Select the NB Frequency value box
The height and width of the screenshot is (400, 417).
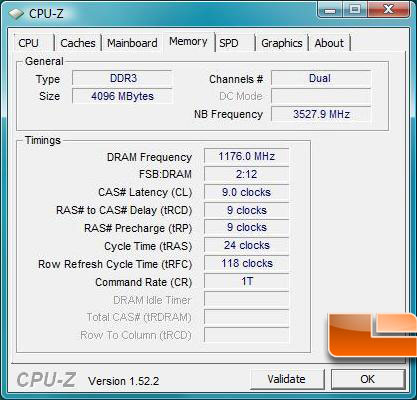pos(321,114)
